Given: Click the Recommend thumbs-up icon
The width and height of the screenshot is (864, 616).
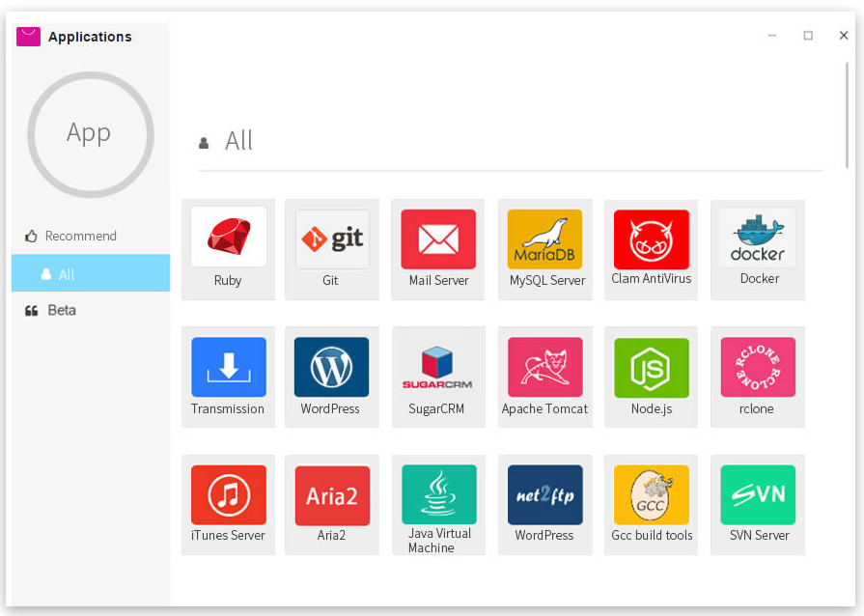Looking at the screenshot, I should click(31, 236).
